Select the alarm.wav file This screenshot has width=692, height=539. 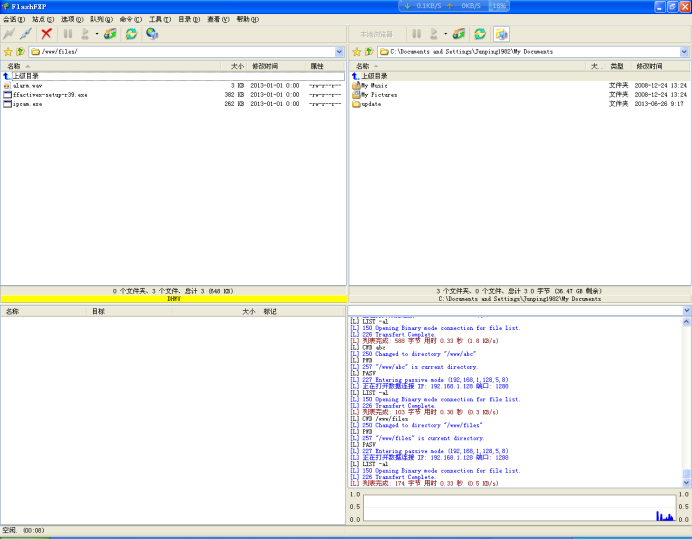click(27, 85)
